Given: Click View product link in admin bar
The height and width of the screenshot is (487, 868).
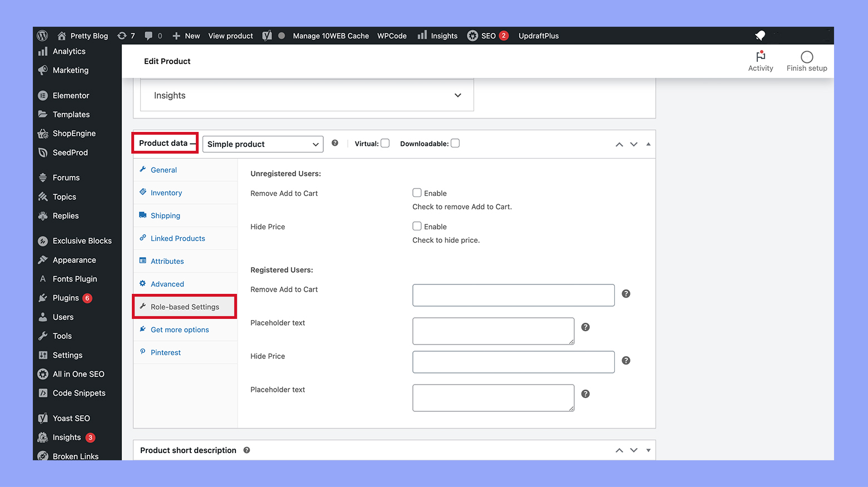Looking at the screenshot, I should tap(230, 36).
